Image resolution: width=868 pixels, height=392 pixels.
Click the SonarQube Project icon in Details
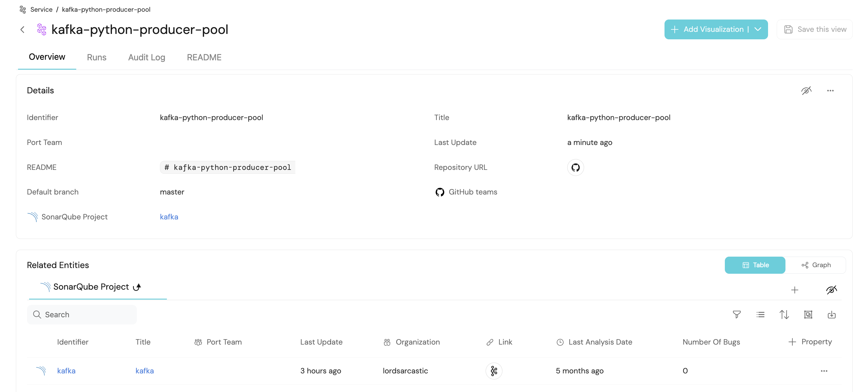32,217
